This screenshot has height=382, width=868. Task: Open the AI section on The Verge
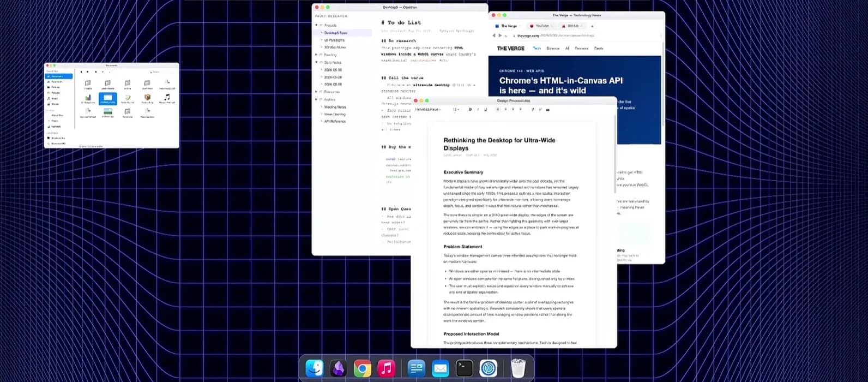567,48
